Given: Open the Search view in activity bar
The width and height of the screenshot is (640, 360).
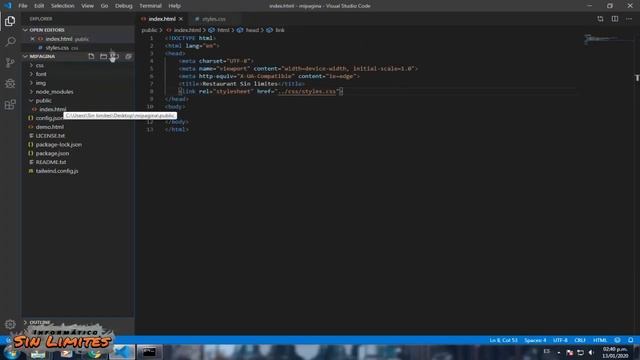Looking at the screenshot, I should [10, 42].
